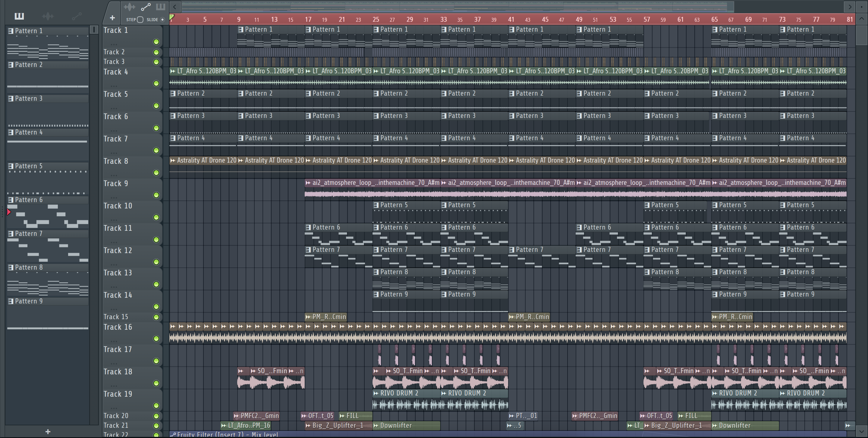Select the Track 10 header
This screenshot has width=868, height=438.
[x=132, y=212]
